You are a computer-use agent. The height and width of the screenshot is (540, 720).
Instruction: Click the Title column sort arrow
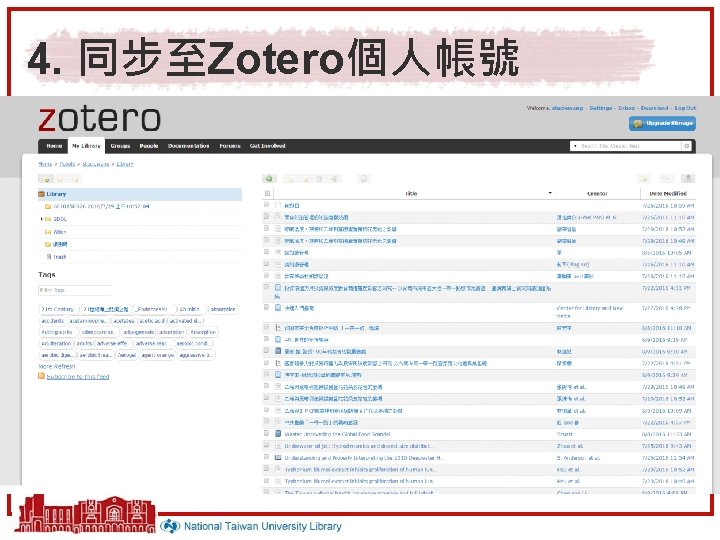click(x=550, y=193)
